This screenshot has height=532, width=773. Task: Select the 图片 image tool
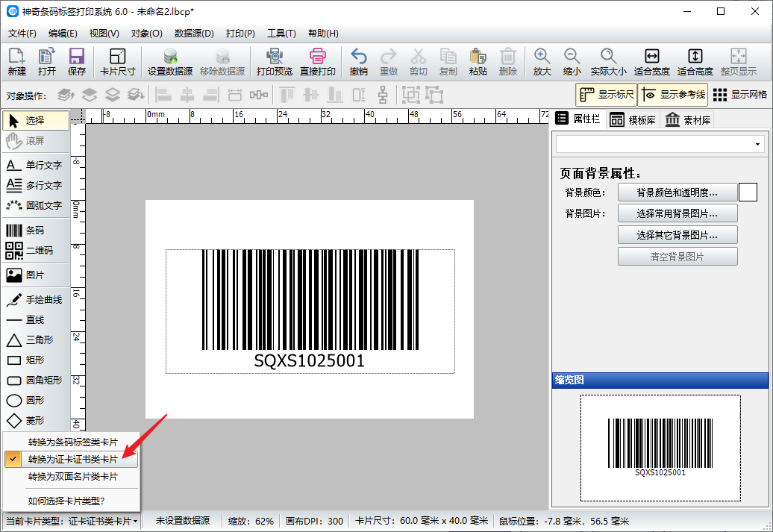tap(36, 275)
